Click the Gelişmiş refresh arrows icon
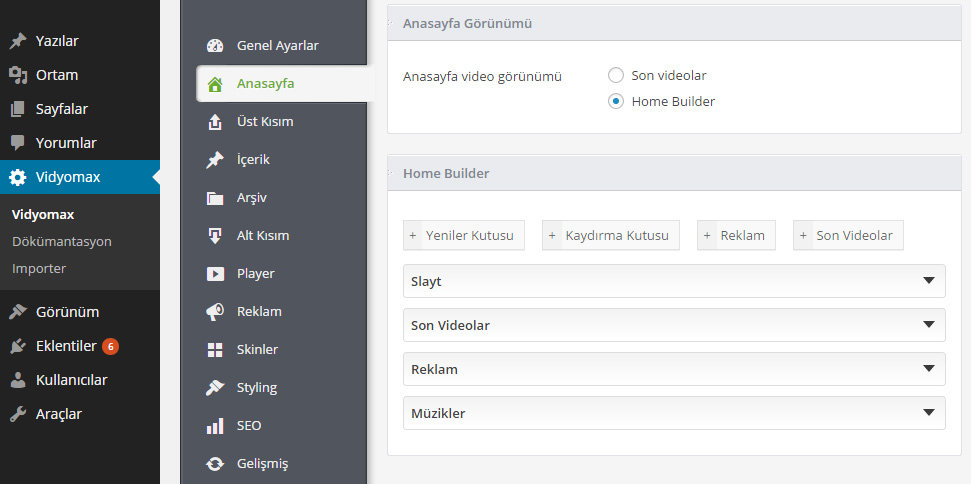Screen dimensions: 971x484 point(215,464)
